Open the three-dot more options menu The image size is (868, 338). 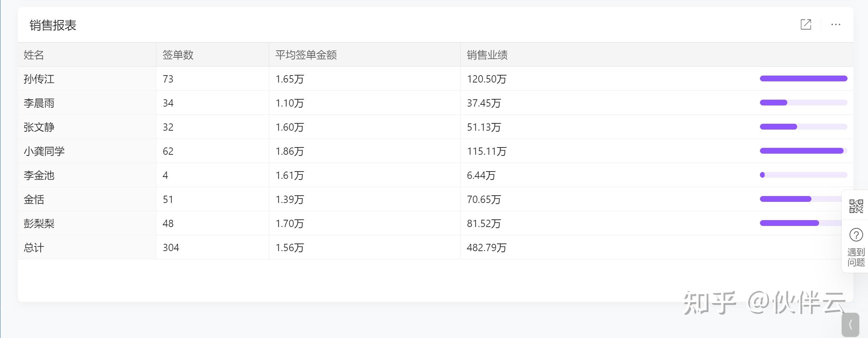click(x=836, y=24)
